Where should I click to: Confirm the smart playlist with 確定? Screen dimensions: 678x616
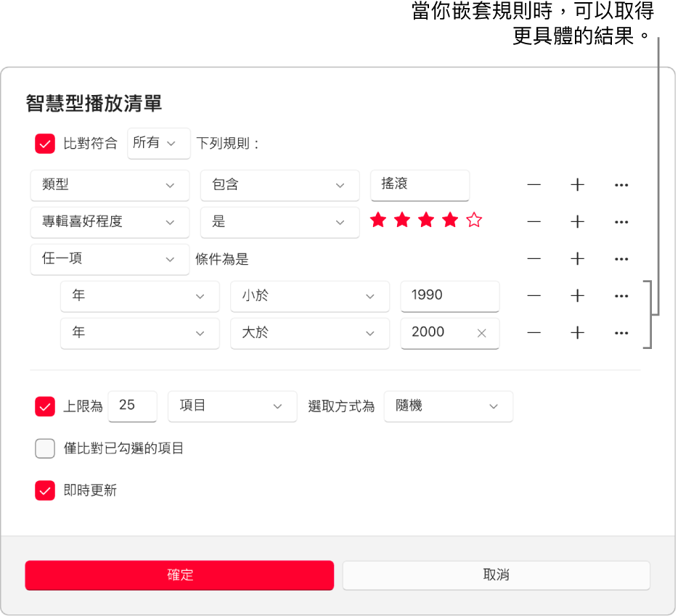pyautogui.click(x=179, y=575)
